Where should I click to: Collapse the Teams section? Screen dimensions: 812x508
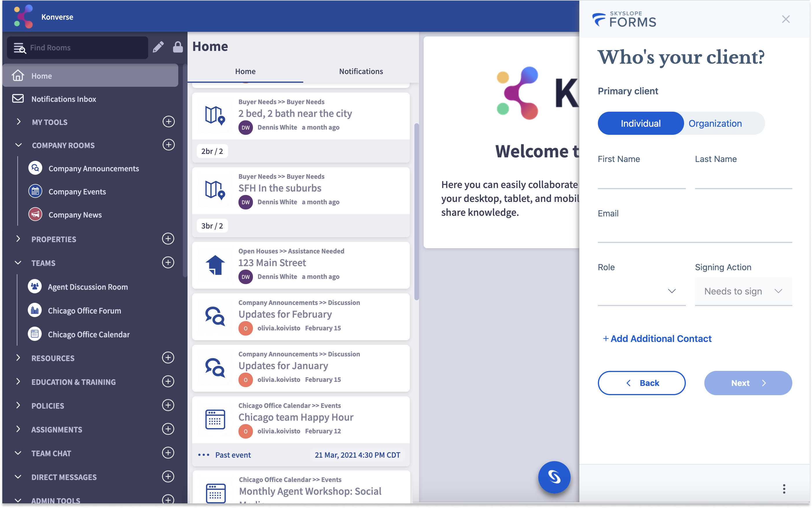(18, 263)
